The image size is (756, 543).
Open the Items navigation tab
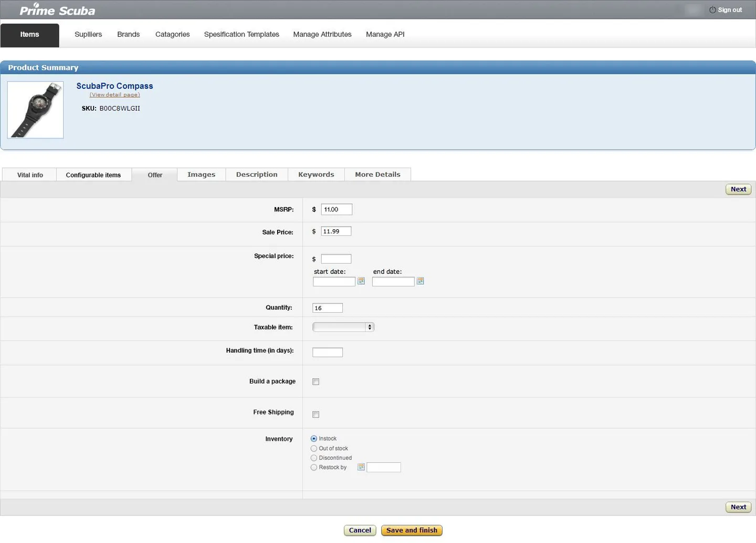pyautogui.click(x=30, y=35)
